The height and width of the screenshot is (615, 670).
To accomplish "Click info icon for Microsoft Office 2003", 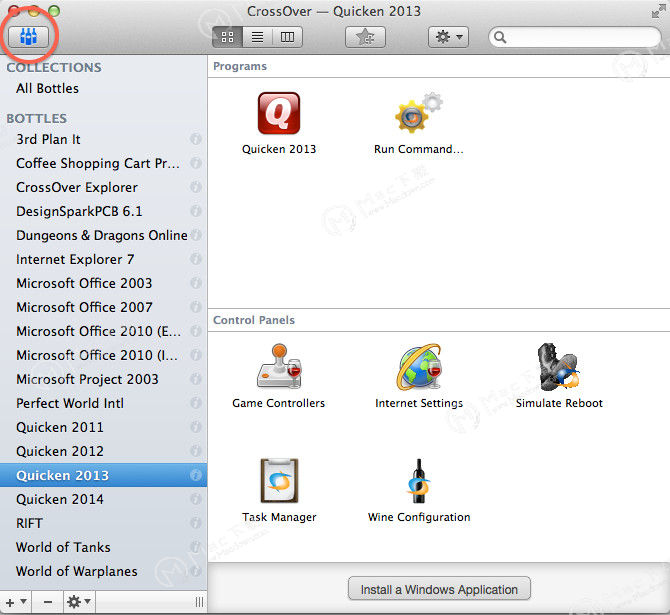I will coord(196,283).
